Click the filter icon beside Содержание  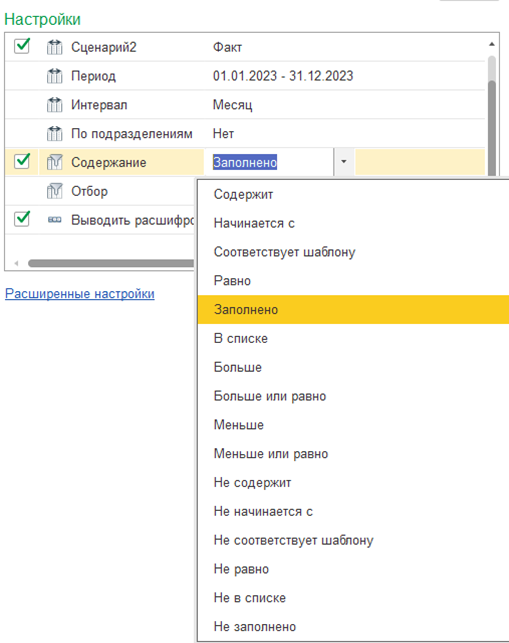(x=54, y=162)
